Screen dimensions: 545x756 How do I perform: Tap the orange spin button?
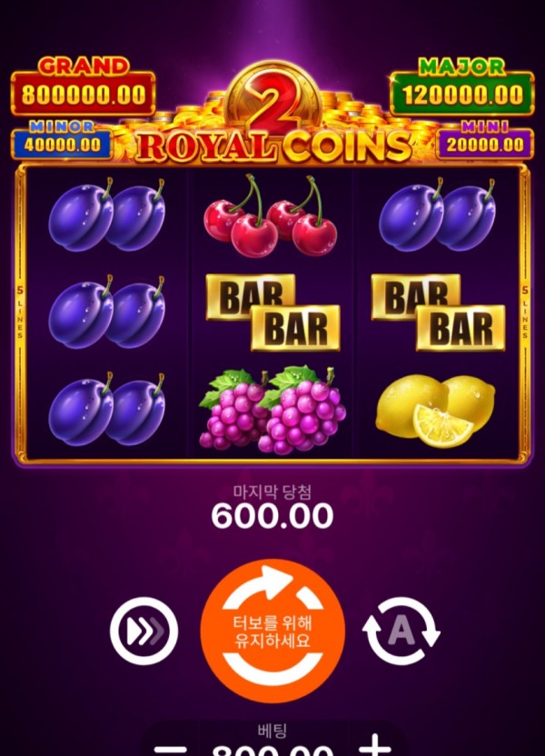click(272, 631)
